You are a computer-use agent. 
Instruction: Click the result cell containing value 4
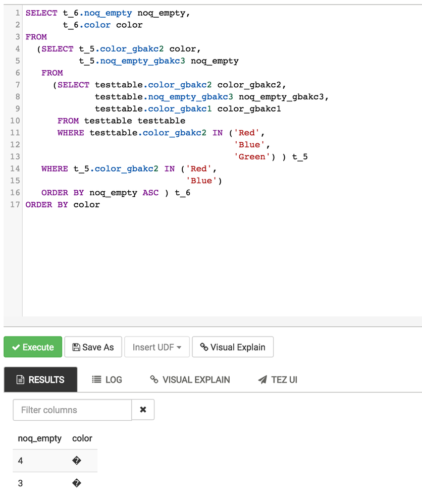click(x=20, y=461)
